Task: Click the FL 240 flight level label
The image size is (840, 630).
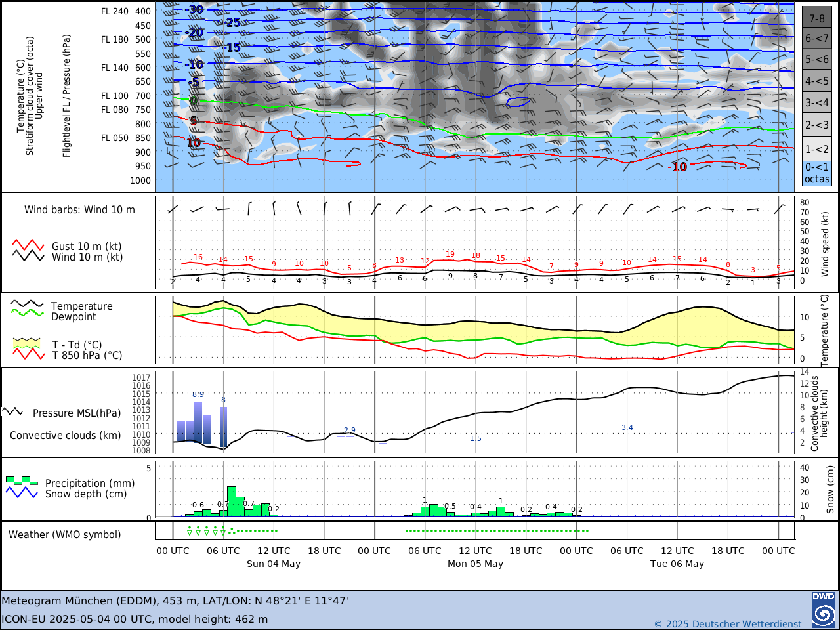Action: click(115, 11)
